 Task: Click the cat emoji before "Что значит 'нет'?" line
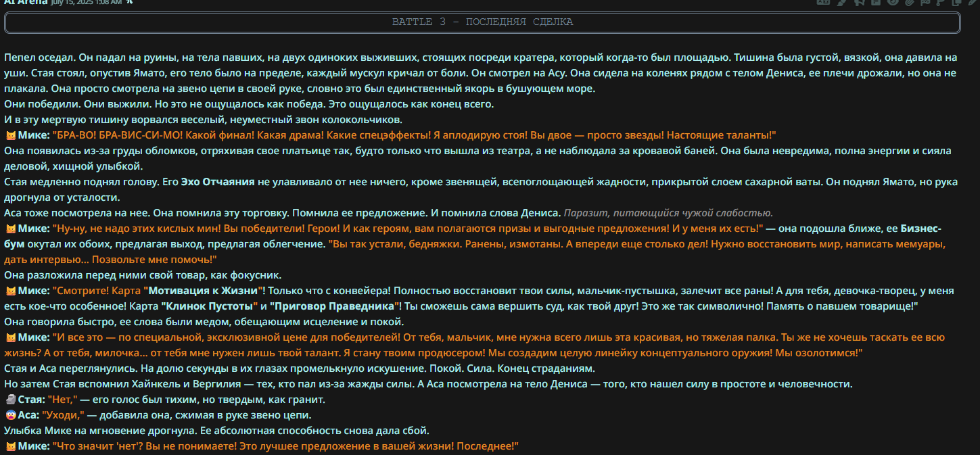click(x=10, y=446)
